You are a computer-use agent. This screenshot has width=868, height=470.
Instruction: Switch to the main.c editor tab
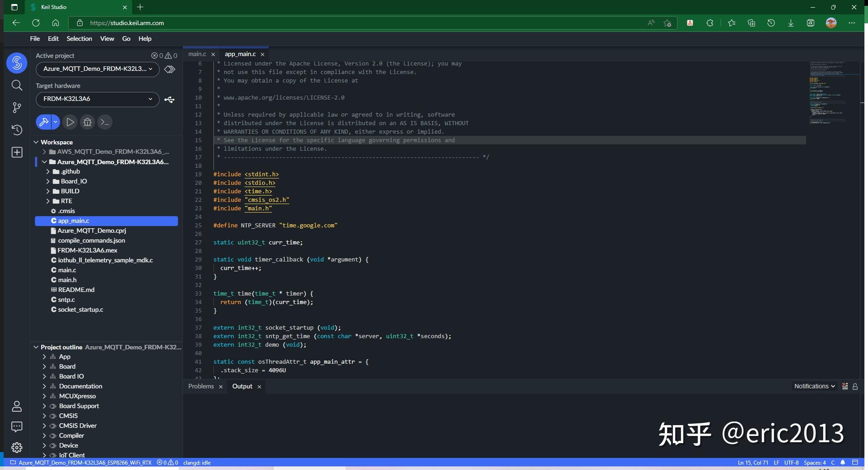coord(197,54)
